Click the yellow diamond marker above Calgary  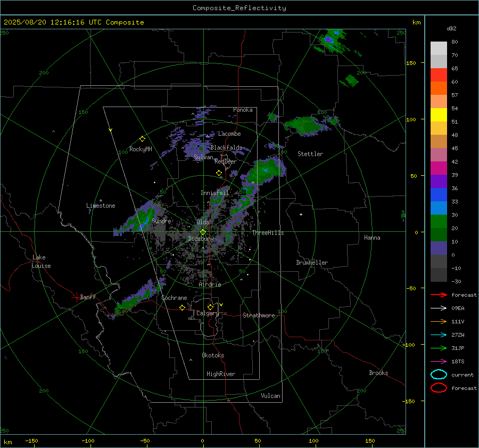tap(210, 307)
